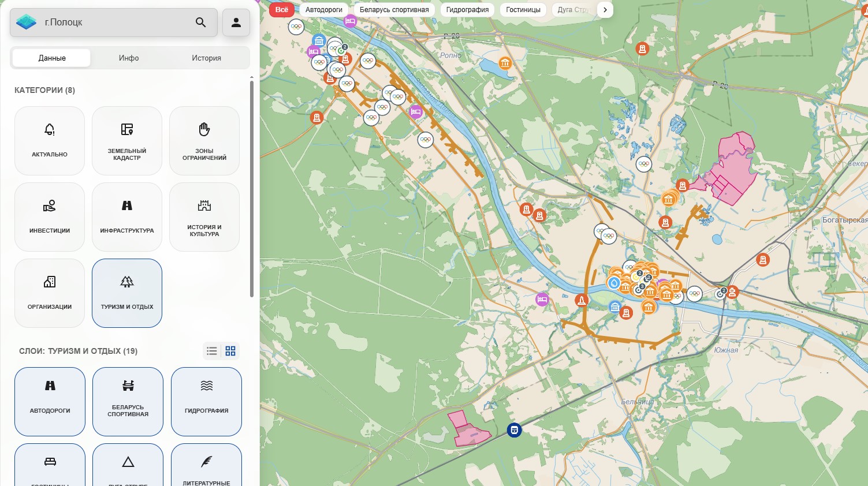Click the orange museum marker near Ропно
Image resolution: width=868 pixels, height=486 pixels.
pos(505,63)
